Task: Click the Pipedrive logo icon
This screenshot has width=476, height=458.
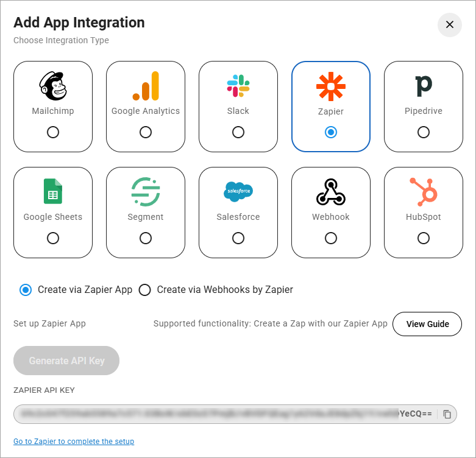Action: tap(424, 86)
